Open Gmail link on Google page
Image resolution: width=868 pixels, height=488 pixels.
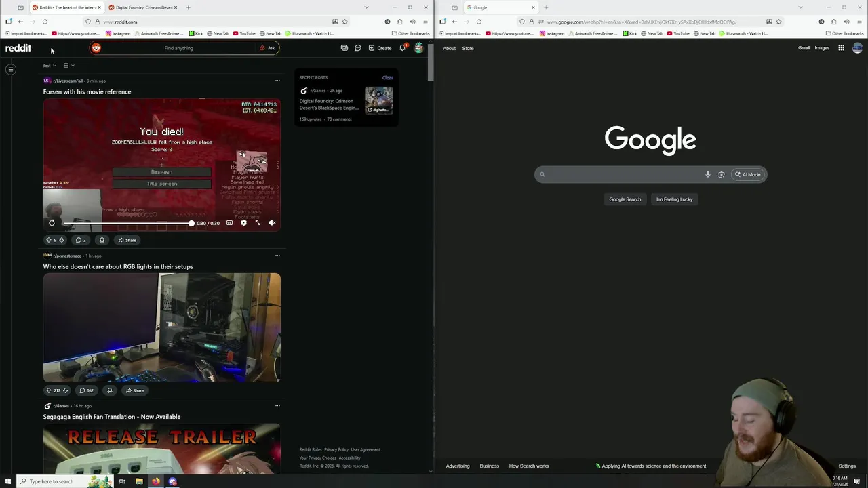tap(804, 48)
